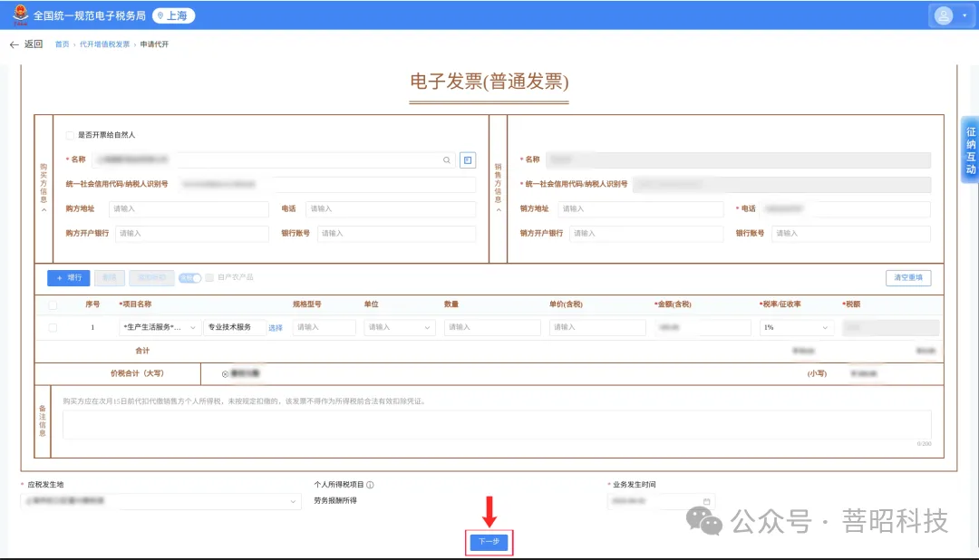The height and width of the screenshot is (560, 979).
Task: Tick the 自产农产品 checkbox
Action: tap(209, 278)
